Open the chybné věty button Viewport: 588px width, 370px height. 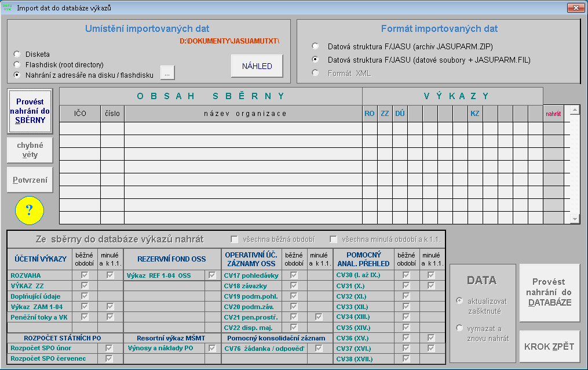point(30,150)
